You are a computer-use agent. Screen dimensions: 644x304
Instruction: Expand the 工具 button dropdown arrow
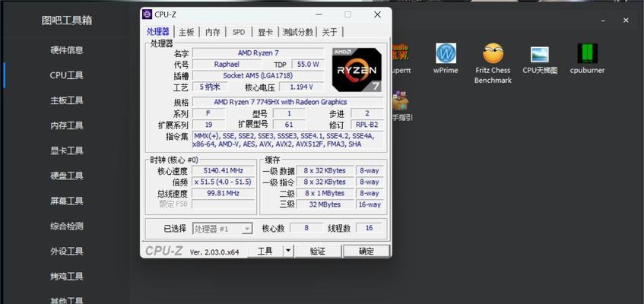pyautogui.click(x=288, y=250)
